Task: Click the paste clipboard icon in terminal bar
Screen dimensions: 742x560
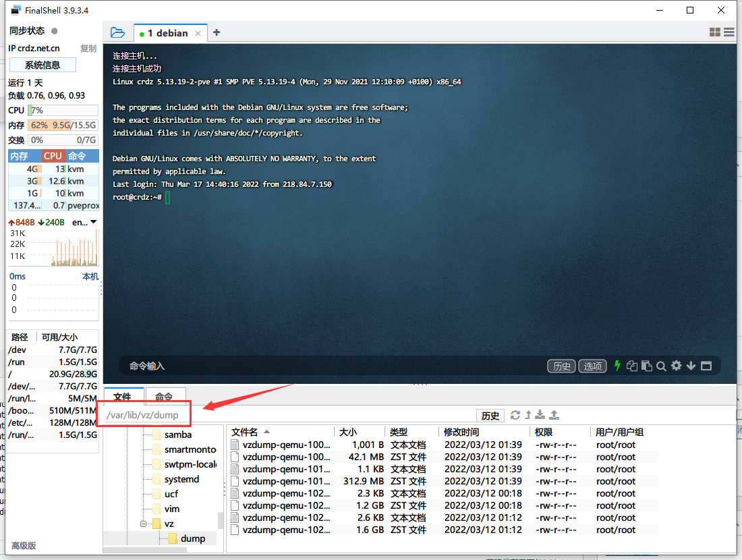Action: pos(646,366)
